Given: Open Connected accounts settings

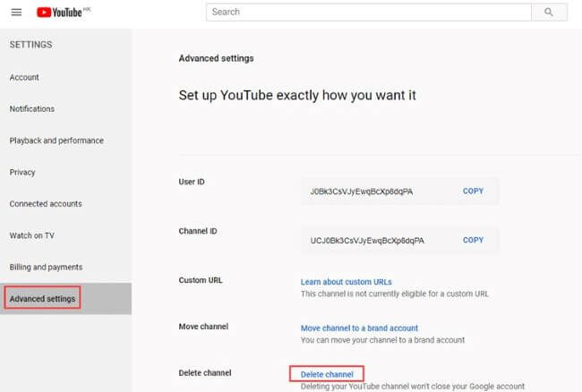Looking at the screenshot, I should click(46, 203).
